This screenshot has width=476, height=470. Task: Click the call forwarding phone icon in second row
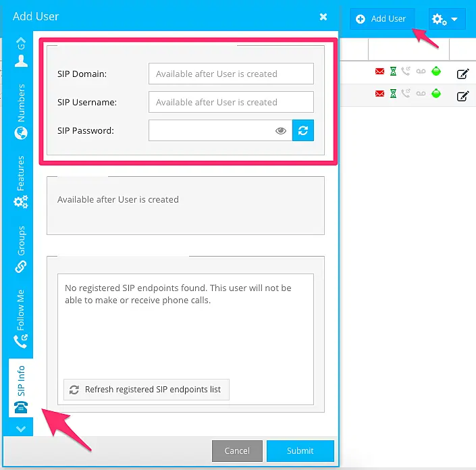[x=406, y=93]
